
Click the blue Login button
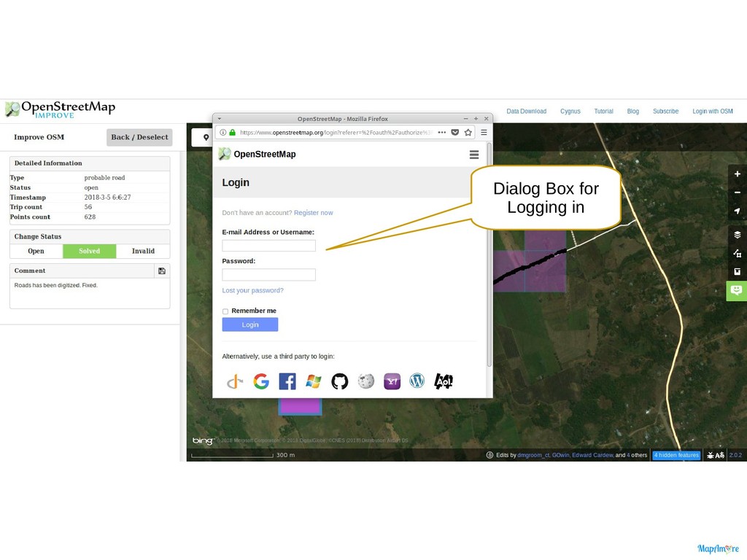click(250, 324)
